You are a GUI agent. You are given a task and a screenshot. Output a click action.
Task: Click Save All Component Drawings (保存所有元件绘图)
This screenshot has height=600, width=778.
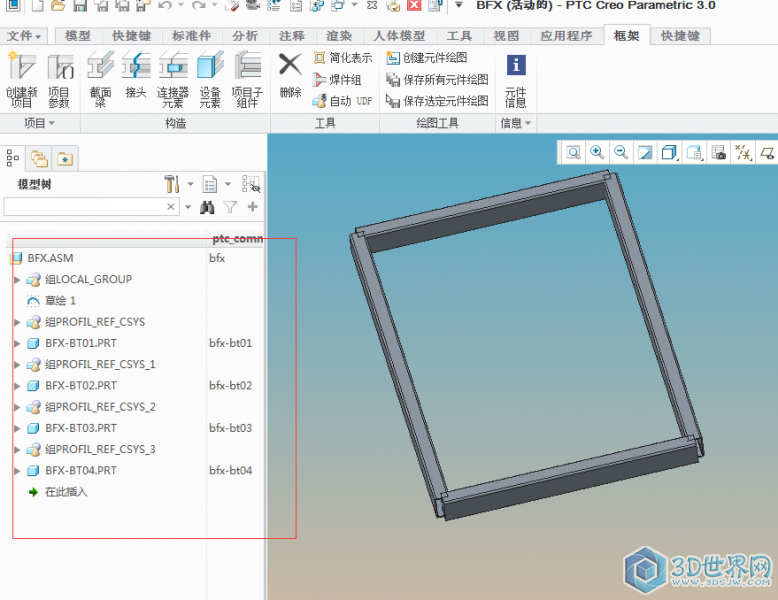437,79
